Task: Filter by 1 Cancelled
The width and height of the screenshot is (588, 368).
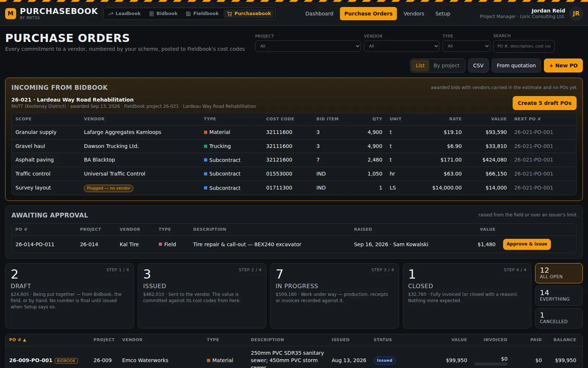Action: [x=559, y=318]
